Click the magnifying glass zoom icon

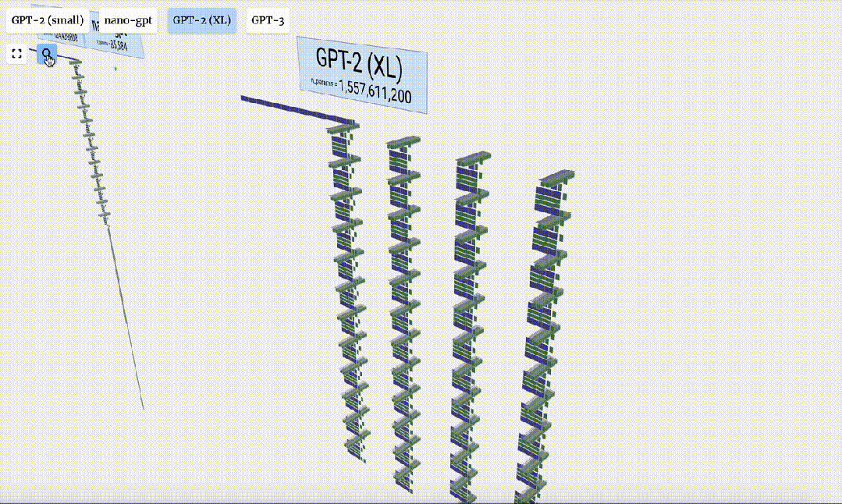tap(47, 55)
